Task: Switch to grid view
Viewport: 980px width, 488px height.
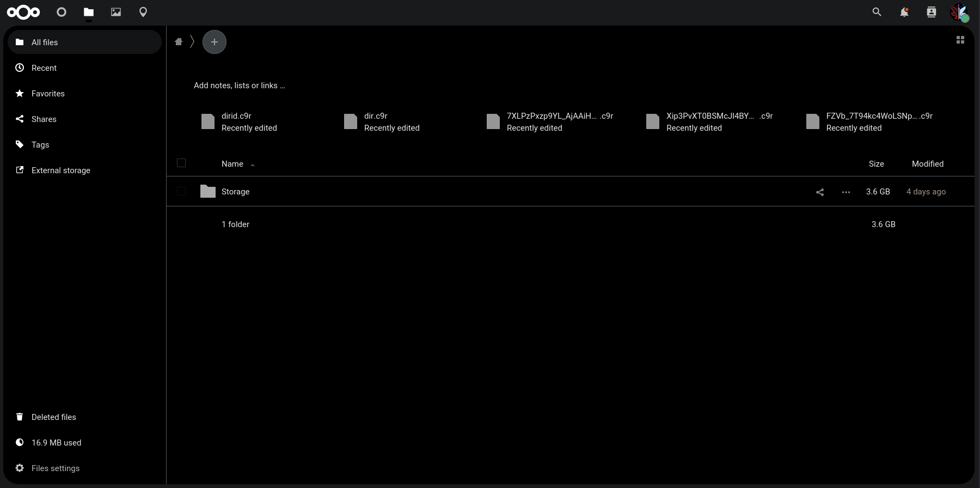Action: [x=960, y=40]
